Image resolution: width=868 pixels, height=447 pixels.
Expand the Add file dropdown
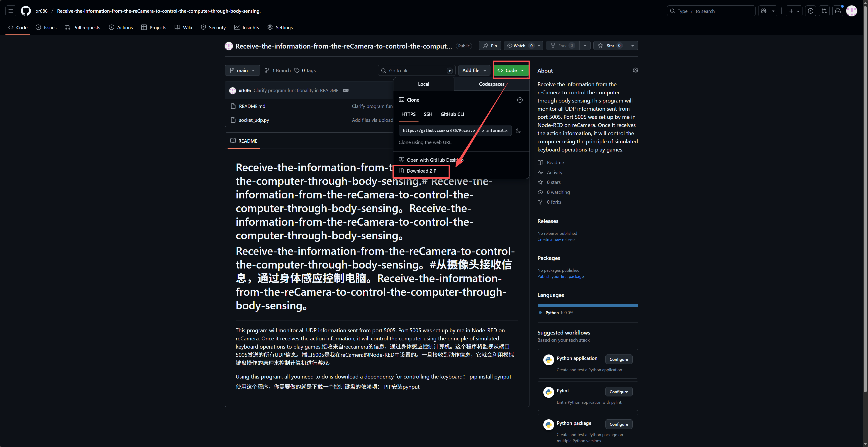coord(474,71)
